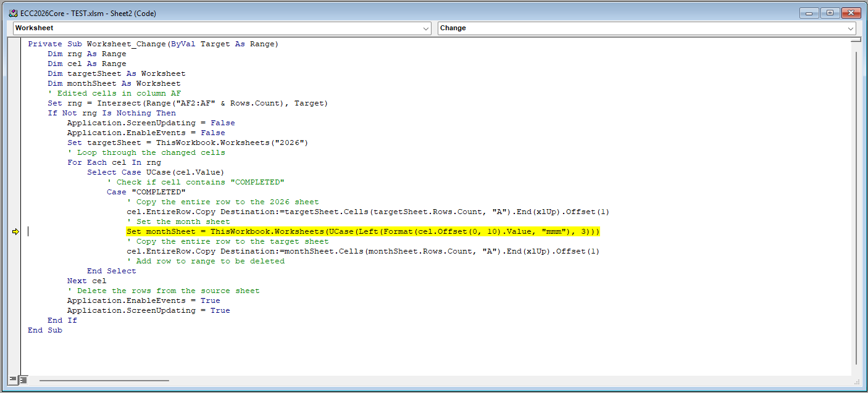This screenshot has width=868, height=393.
Task: Open the Worksheet object dropdown
Action: (425, 28)
